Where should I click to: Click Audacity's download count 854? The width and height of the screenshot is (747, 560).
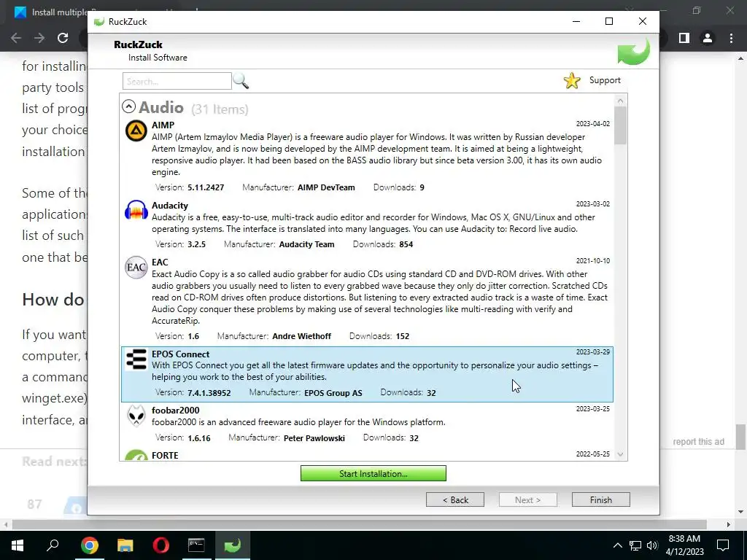(x=406, y=244)
